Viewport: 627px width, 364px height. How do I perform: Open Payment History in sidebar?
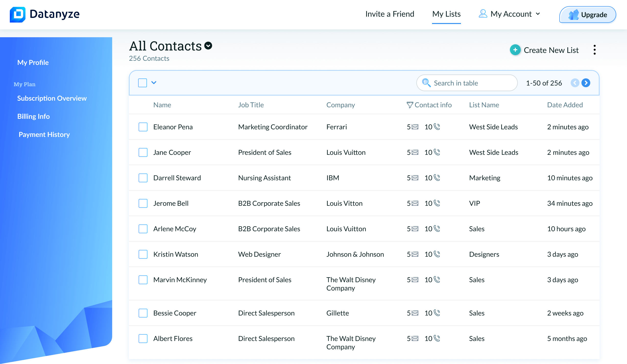pyautogui.click(x=44, y=135)
